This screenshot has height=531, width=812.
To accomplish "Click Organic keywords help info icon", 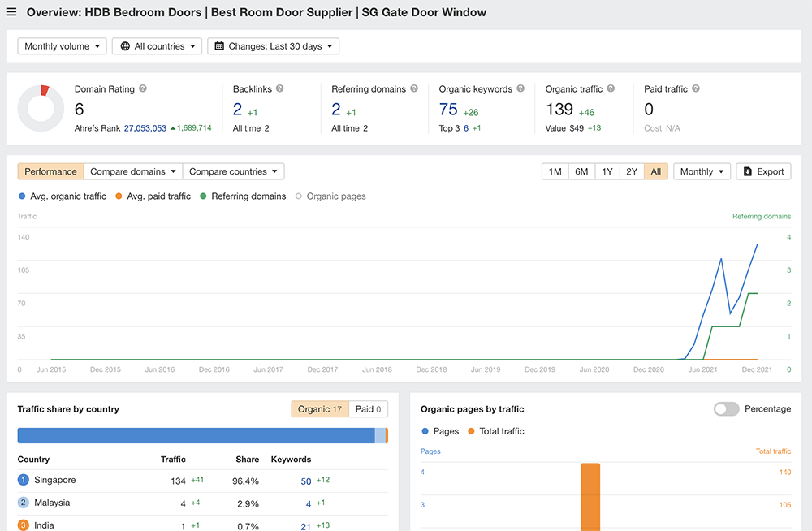I will (520, 88).
